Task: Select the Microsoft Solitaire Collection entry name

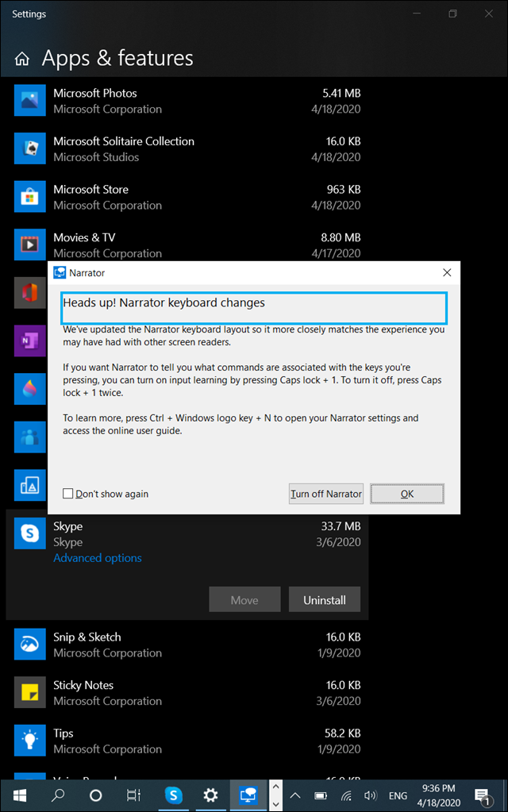Action: pyautogui.click(x=124, y=141)
